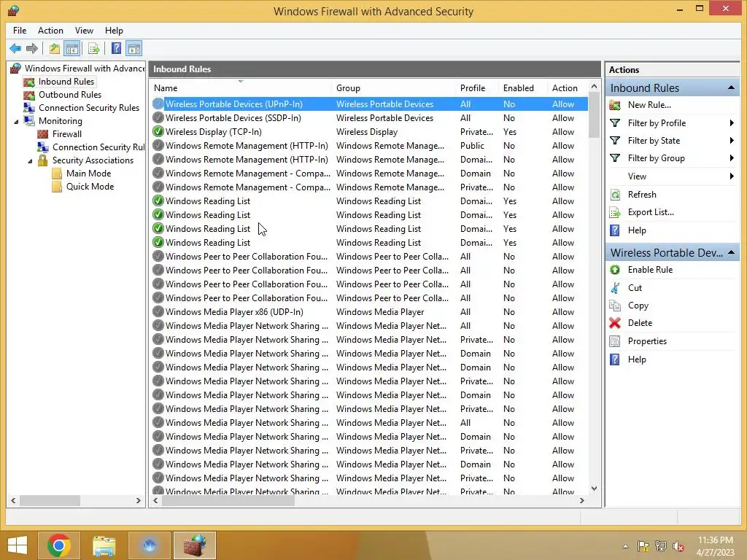Open Chrome from the taskbar
This screenshot has height=560, width=747.
[x=58, y=545]
